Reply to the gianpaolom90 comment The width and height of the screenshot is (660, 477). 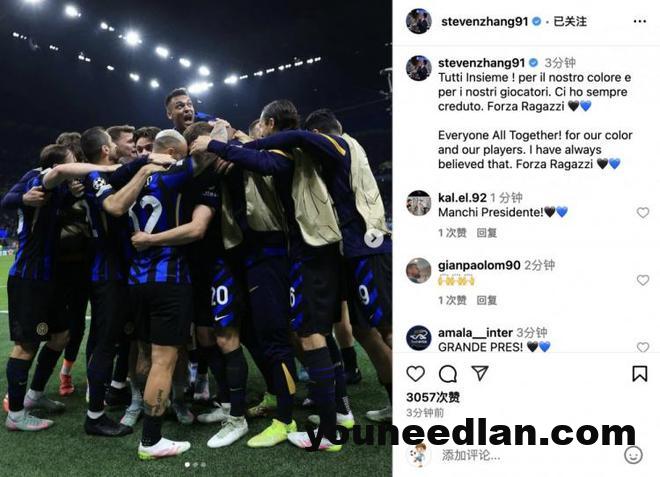click(x=487, y=300)
